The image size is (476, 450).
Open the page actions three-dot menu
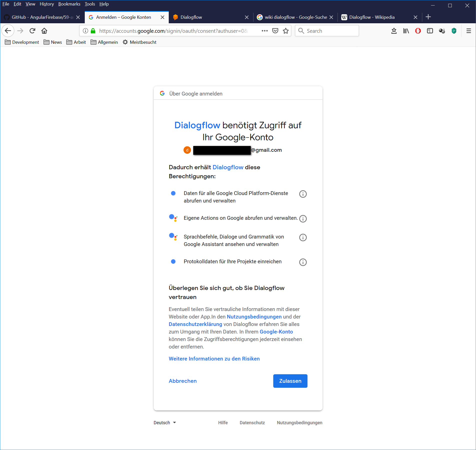tap(265, 31)
